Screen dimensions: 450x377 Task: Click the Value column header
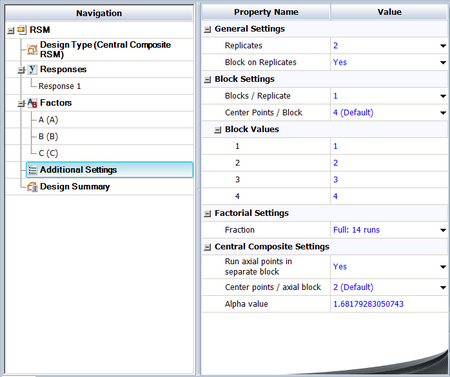[x=389, y=12]
